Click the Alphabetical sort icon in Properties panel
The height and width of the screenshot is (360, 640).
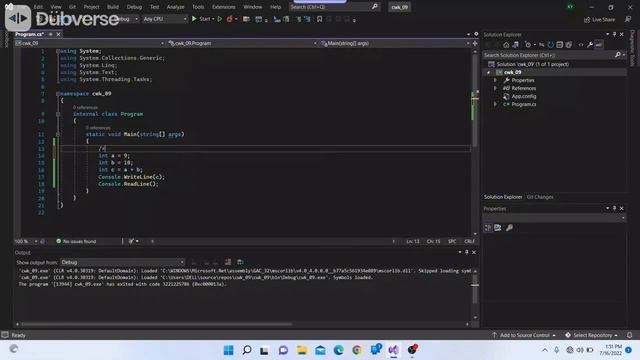(498, 228)
